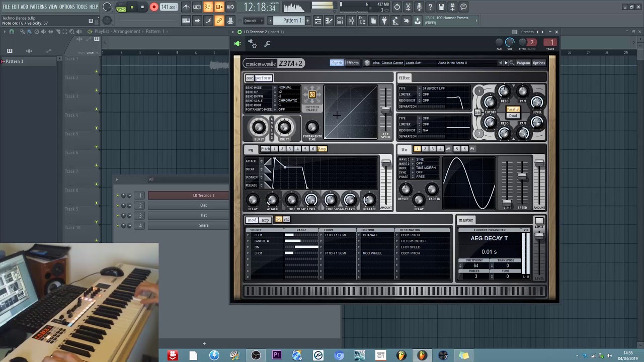Open preset search magnifier in Z3TA+2

tap(512, 63)
